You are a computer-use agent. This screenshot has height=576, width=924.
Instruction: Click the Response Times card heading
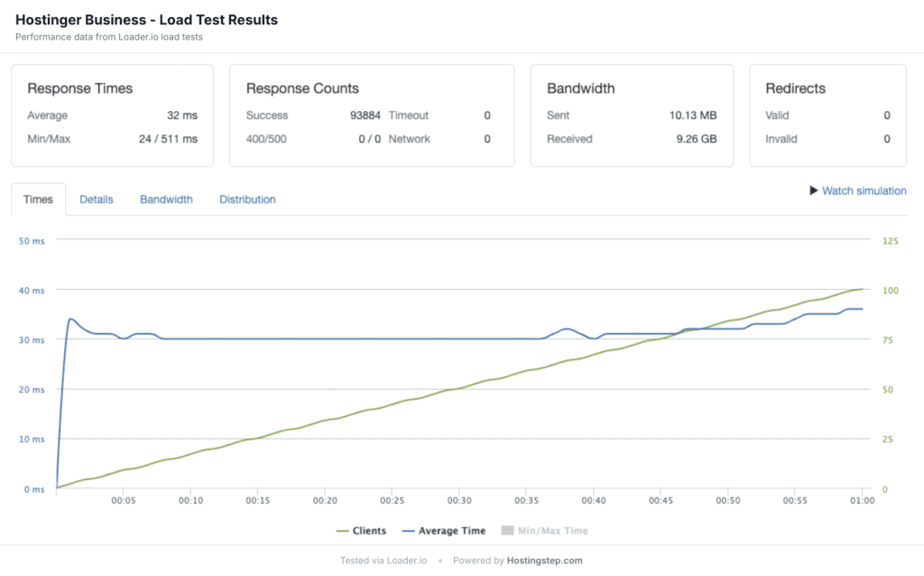[80, 88]
